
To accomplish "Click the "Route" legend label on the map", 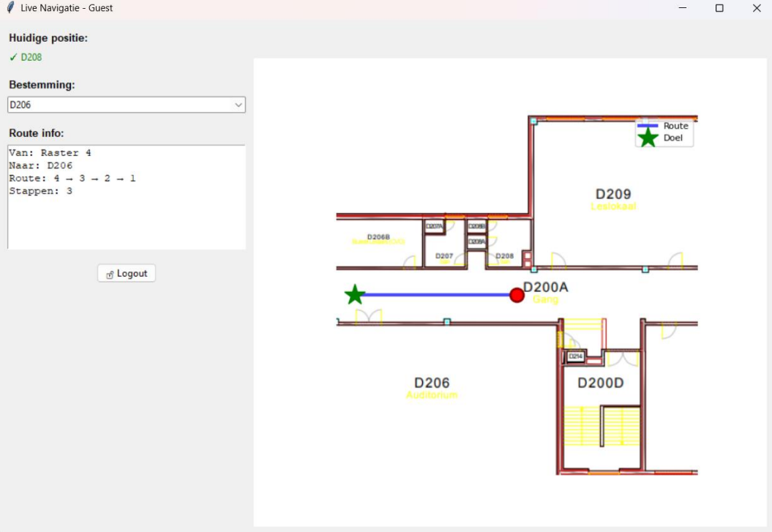I will (x=675, y=126).
